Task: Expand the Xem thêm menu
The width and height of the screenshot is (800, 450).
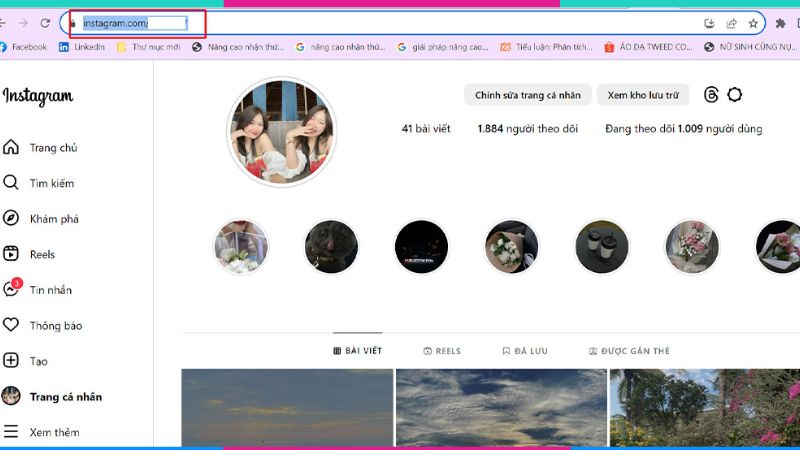Action: coord(11,432)
